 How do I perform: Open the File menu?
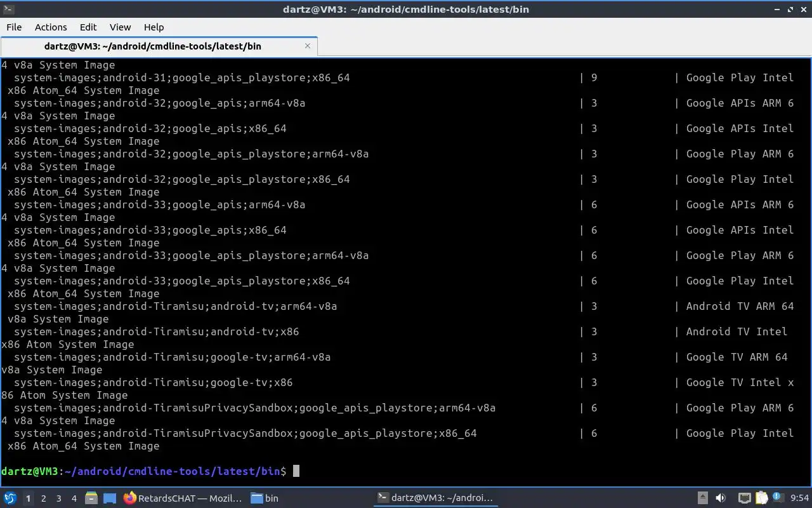[x=14, y=27]
